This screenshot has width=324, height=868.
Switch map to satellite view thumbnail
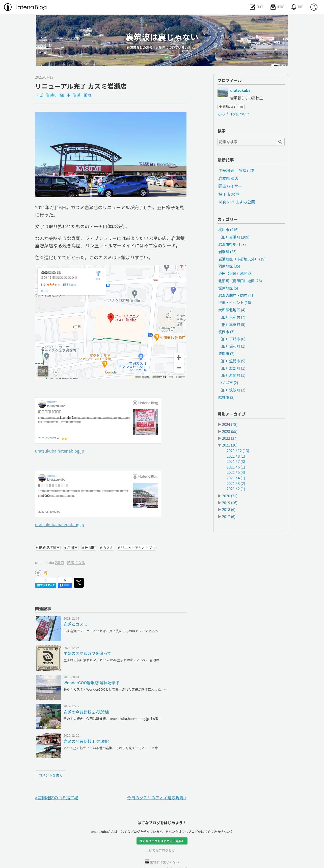[43, 371]
